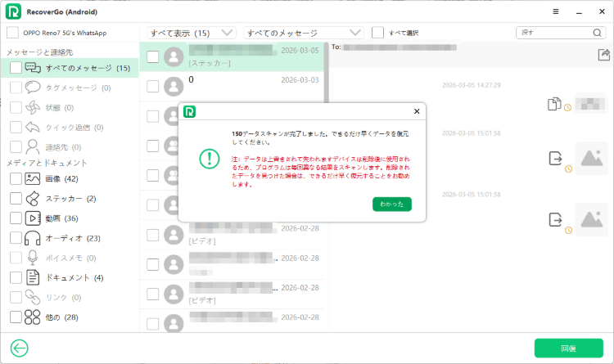This screenshot has width=614, height=364.
Task: Click the 画像 picture icon
Action: [x=33, y=179]
